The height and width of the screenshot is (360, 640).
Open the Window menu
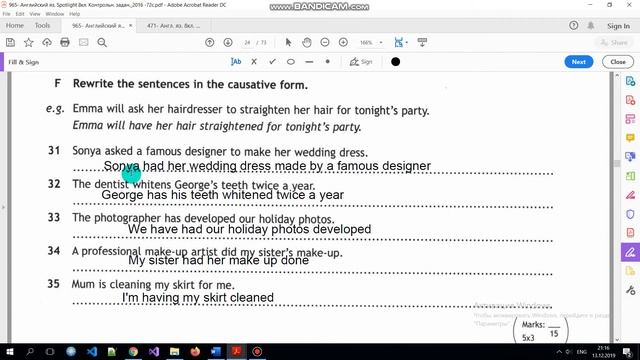click(x=55, y=14)
